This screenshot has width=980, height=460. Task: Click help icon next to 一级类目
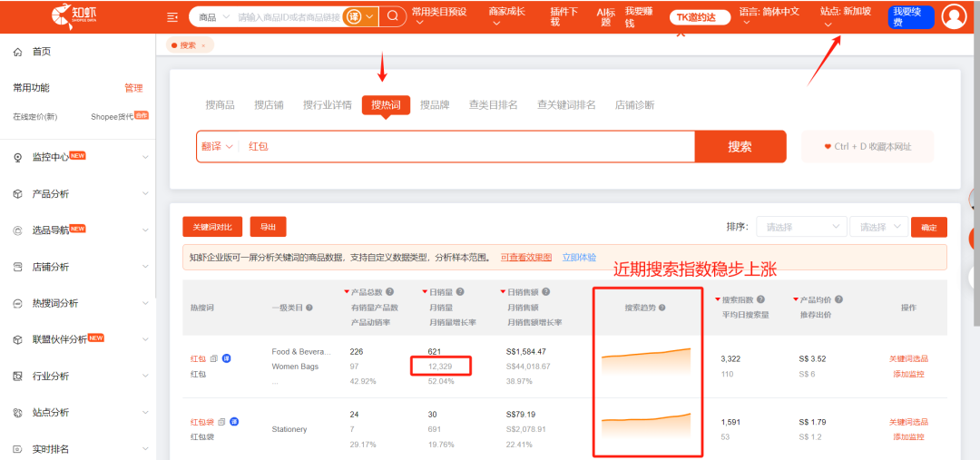pos(309,308)
